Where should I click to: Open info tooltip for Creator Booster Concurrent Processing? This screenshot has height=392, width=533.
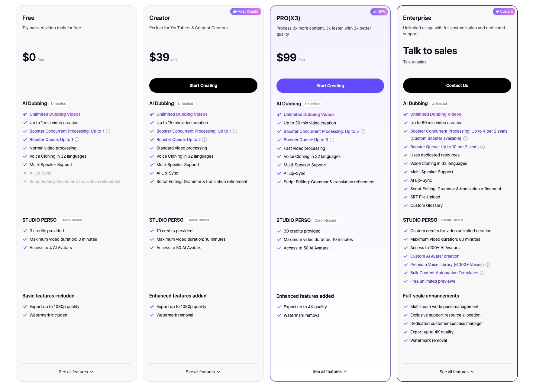[235, 131]
